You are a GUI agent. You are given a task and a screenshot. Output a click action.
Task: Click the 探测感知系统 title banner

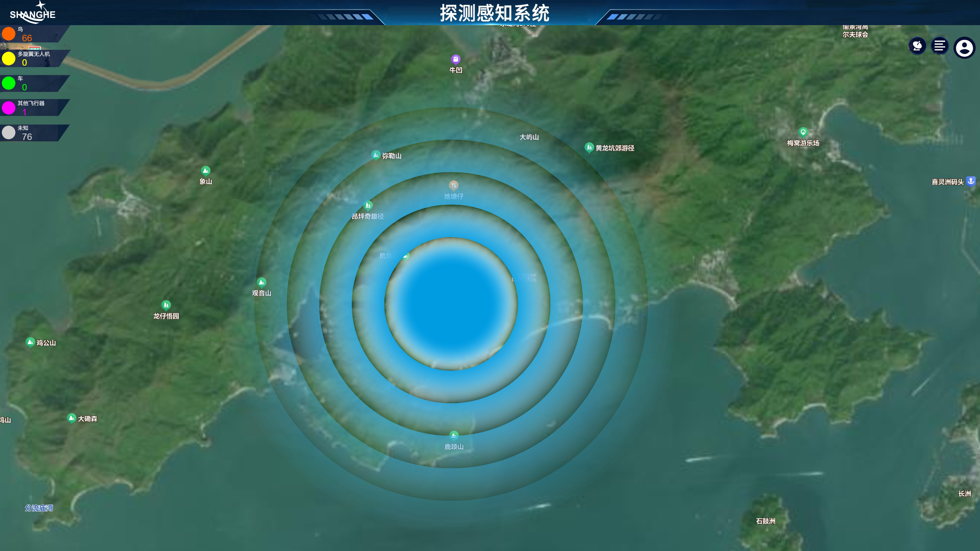click(494, 13)
